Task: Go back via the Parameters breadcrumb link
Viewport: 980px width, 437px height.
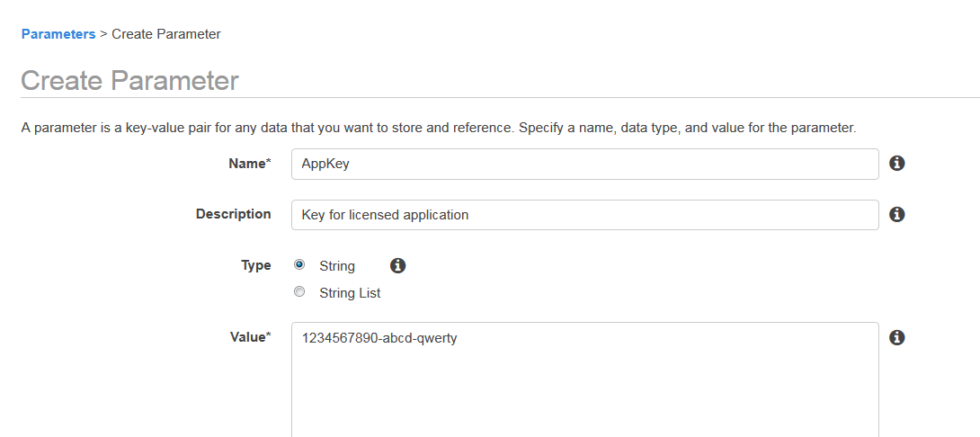Action: point(58,34)
